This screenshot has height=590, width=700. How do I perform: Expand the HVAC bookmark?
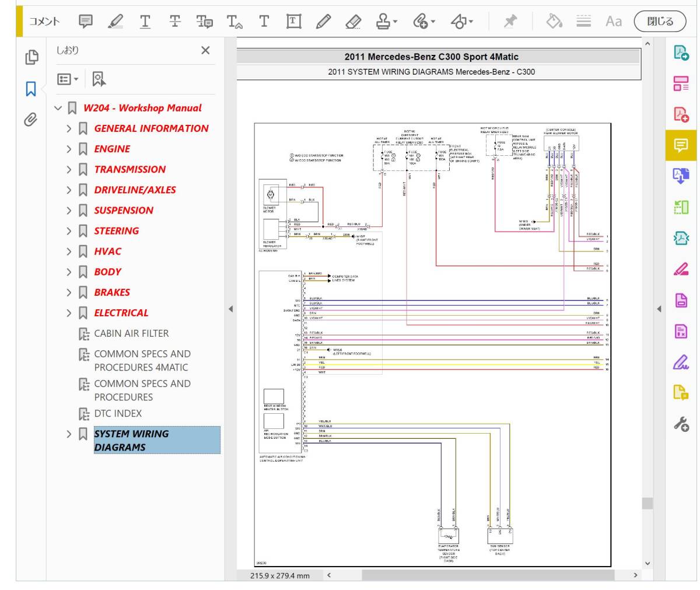point(69,251)
